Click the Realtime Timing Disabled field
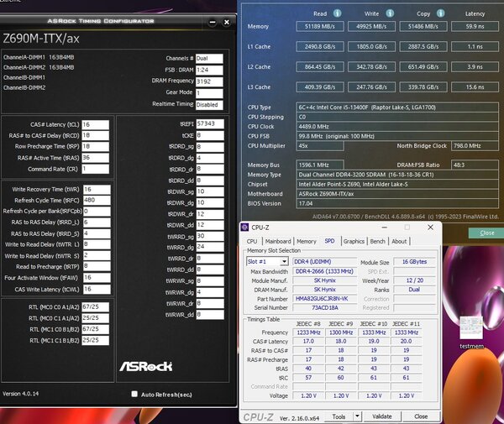The width and height of the screenshot is (504, 424). click(209, 105)
